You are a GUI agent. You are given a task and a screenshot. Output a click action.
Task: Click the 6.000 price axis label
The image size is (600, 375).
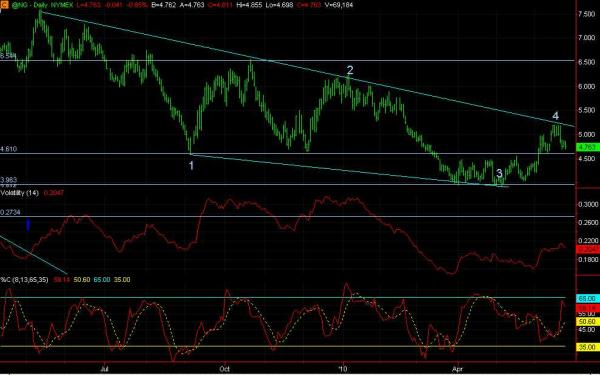point(587,86)
